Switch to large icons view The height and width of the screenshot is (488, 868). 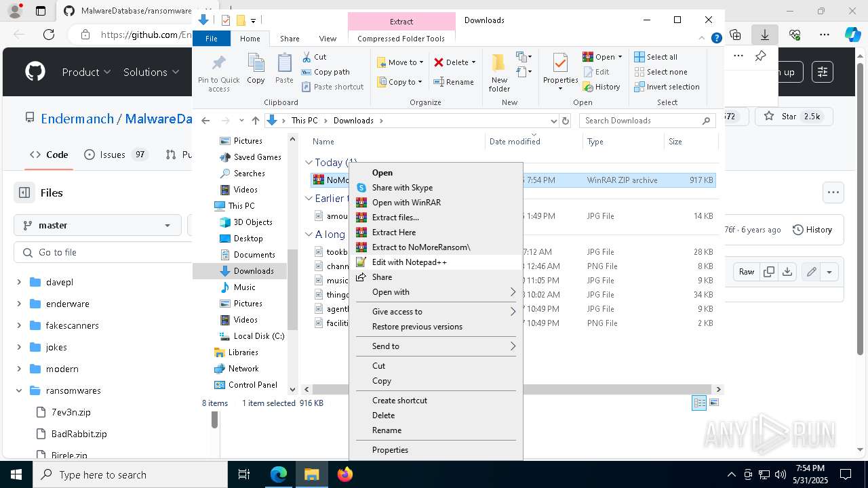pos(713,403)
